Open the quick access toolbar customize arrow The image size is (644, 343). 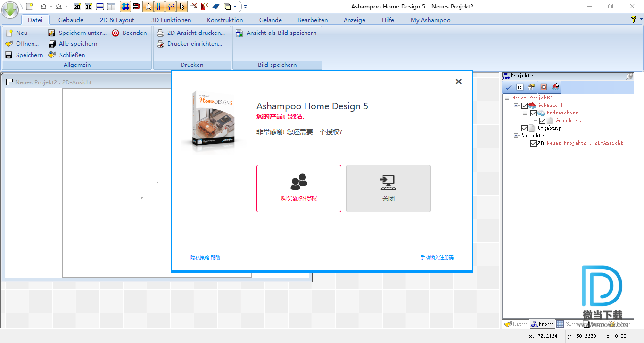(x=245, y=7)
